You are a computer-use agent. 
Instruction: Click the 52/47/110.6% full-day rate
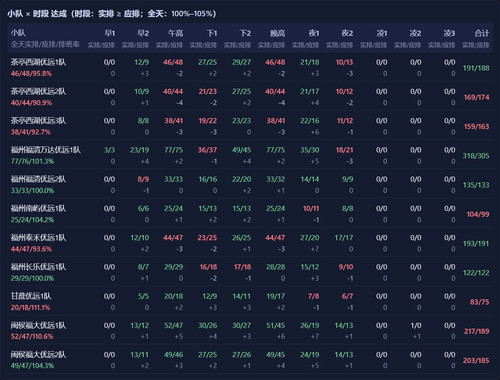32,337
